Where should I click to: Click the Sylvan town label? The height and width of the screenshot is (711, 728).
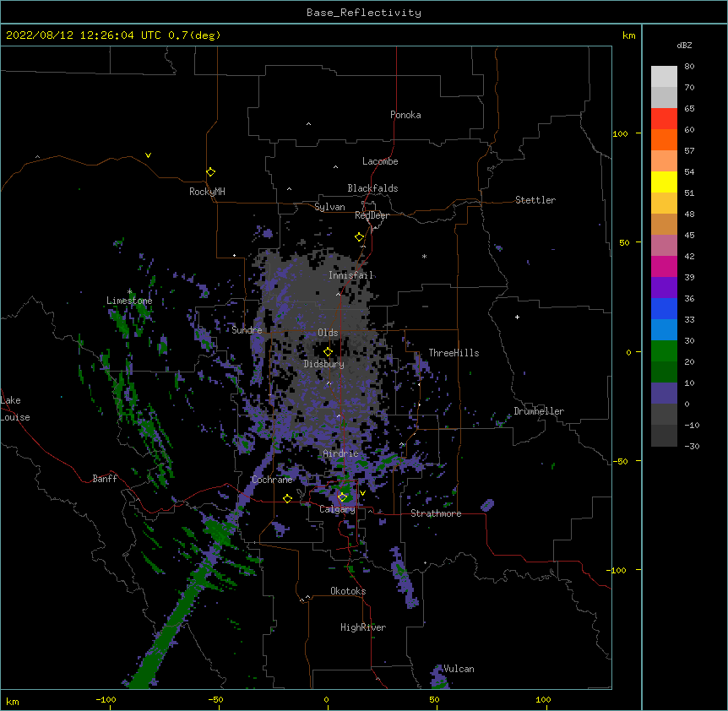click(x=329, y=207)
